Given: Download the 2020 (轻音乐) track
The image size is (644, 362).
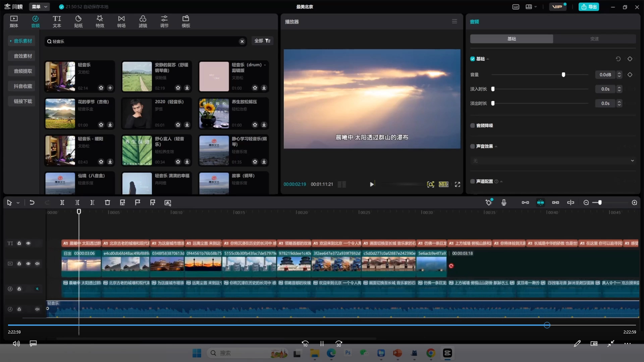Looking at the screenshot, I should 187,125.
